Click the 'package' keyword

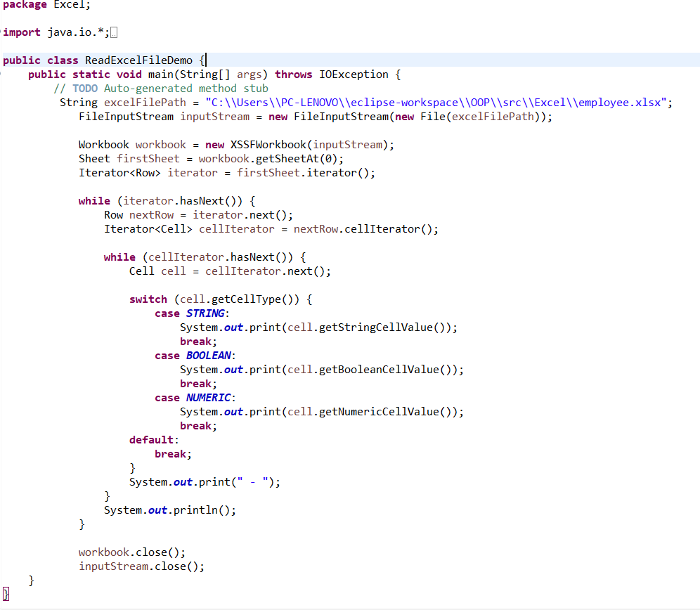click(x=25, y=5)
